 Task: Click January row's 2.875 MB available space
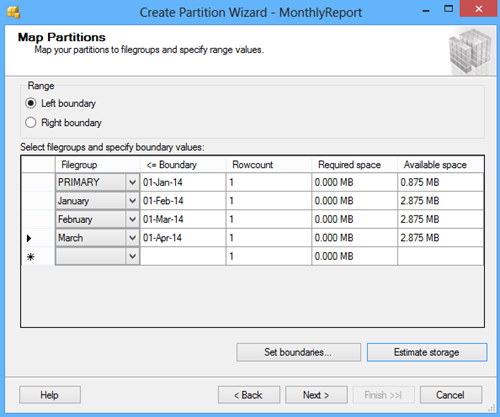click(x=440, y=201)
